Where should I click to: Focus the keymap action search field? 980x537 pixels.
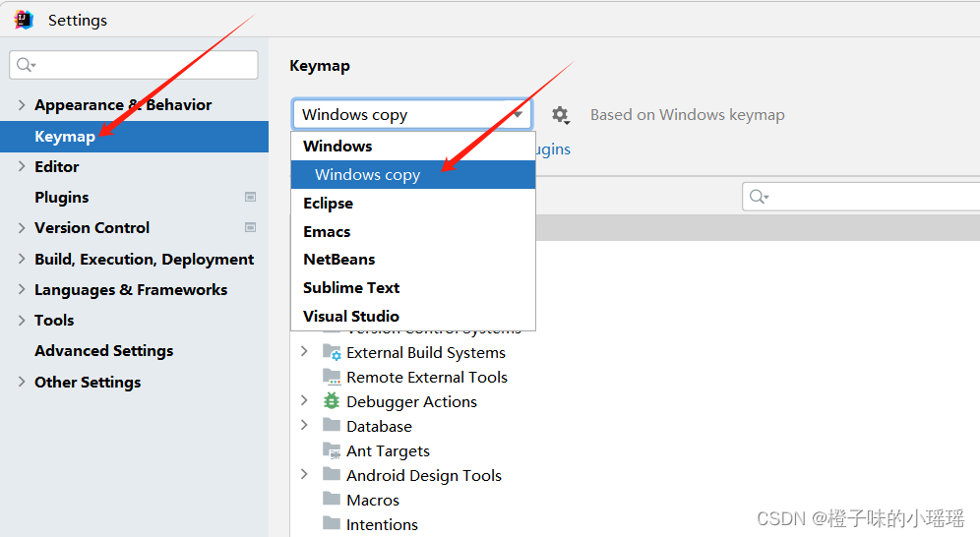(861, 197)
